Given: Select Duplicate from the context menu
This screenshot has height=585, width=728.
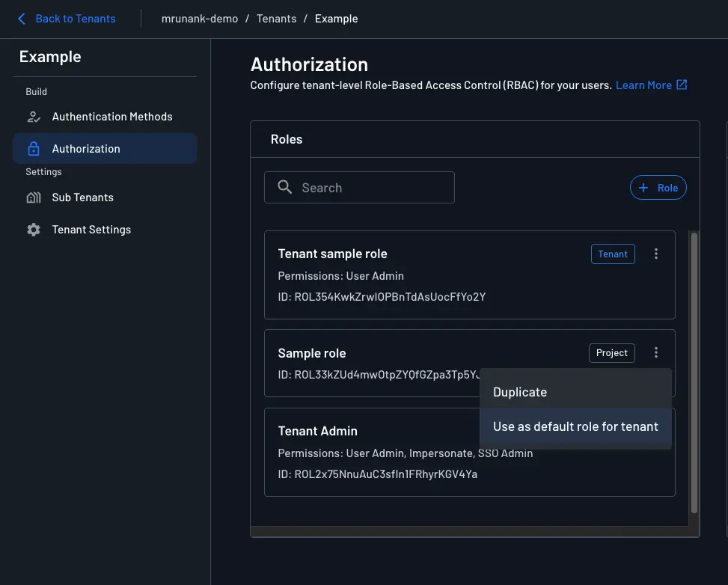Looking at the screenshot, I should (x=520, y=391).
